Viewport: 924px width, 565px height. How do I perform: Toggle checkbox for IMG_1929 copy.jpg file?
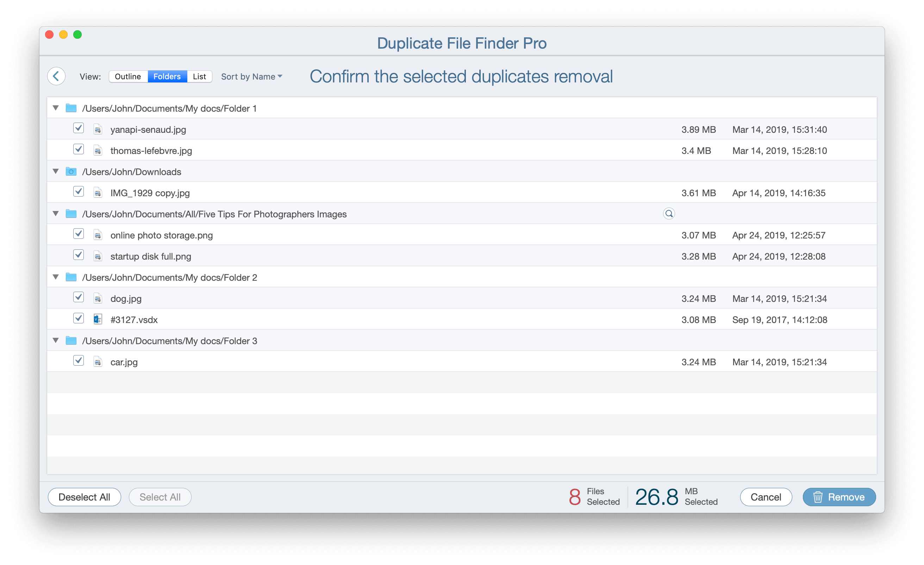[78, 192]
